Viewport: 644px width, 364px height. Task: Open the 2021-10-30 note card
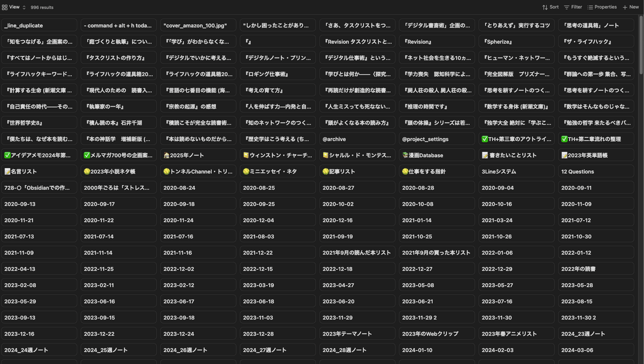[596, 237]
